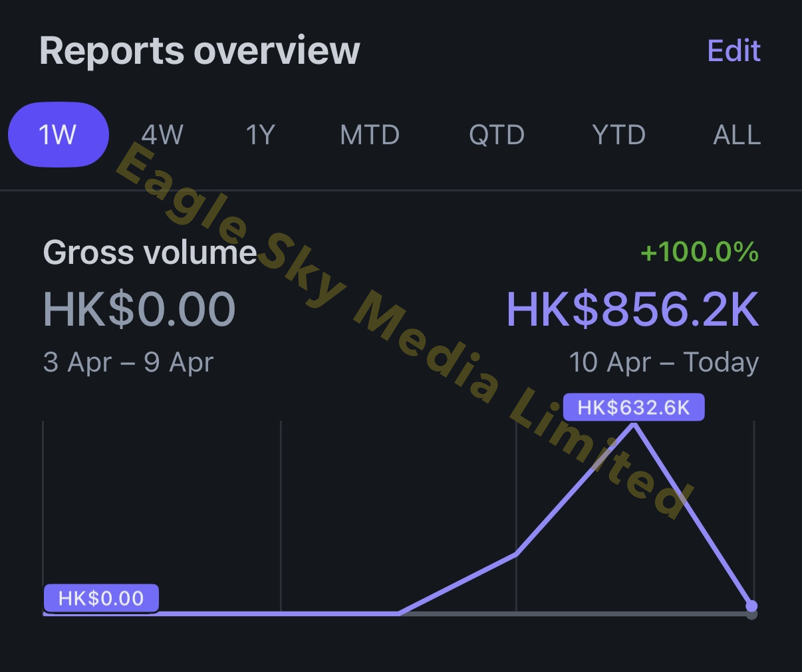Select the HK$0.00 previous period total
802x672 pixels.
pyautogui.click(x=139, y=309)
